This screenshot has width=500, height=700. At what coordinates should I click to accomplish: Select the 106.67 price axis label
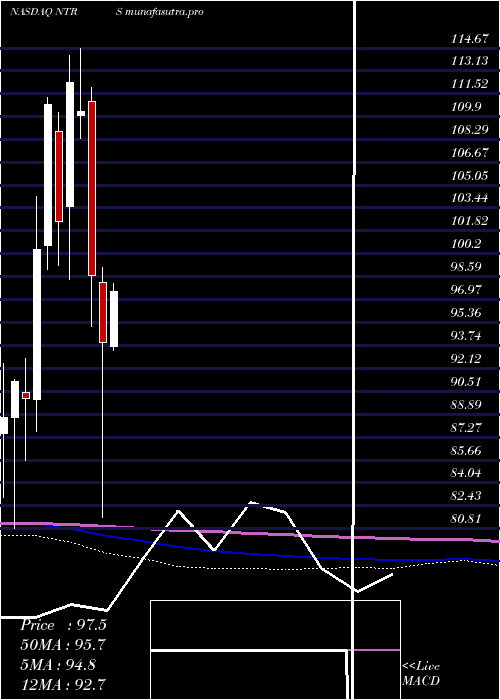(x=470, y=153)
